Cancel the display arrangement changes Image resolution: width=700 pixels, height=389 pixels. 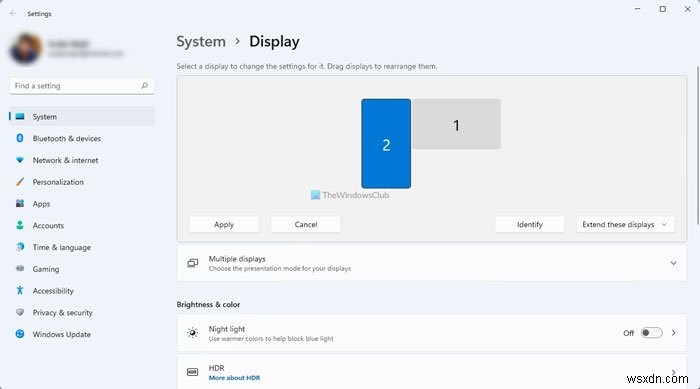click(306, 224)
